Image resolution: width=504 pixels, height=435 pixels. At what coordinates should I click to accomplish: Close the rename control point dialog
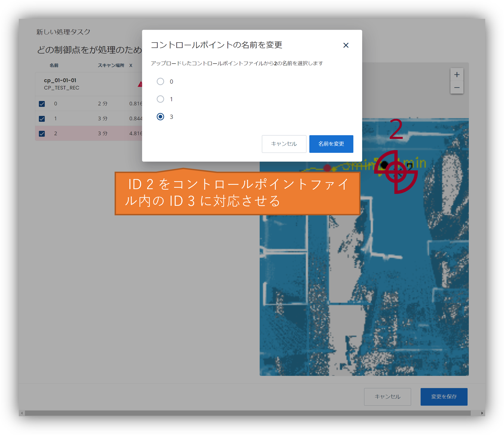pos(346,45)
